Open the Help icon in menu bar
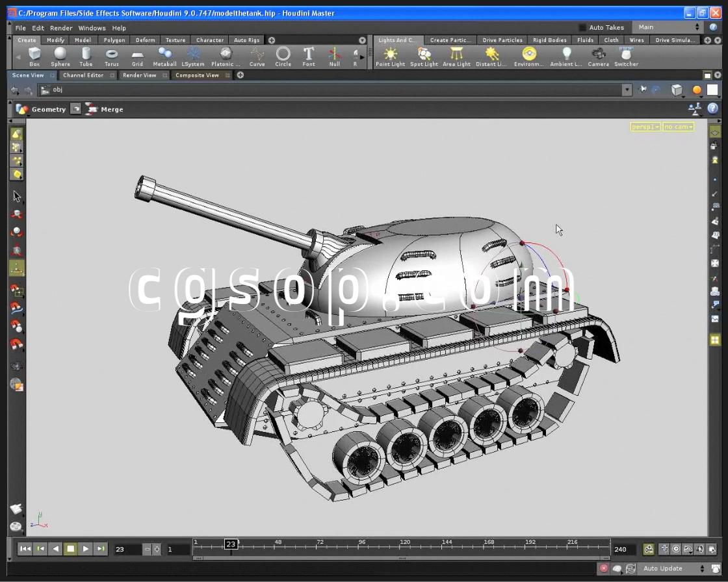Viewport: 728px width, 582px height. coord(713,27)
